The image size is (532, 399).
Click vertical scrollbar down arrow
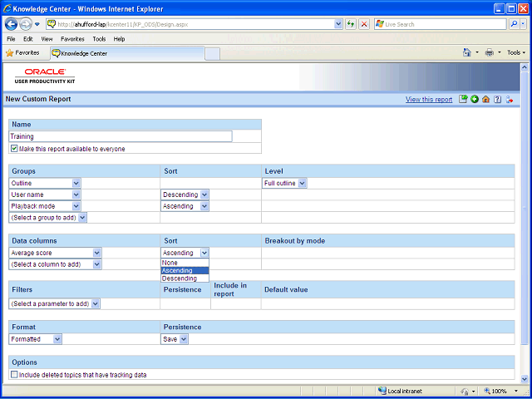tap(525, 379)
